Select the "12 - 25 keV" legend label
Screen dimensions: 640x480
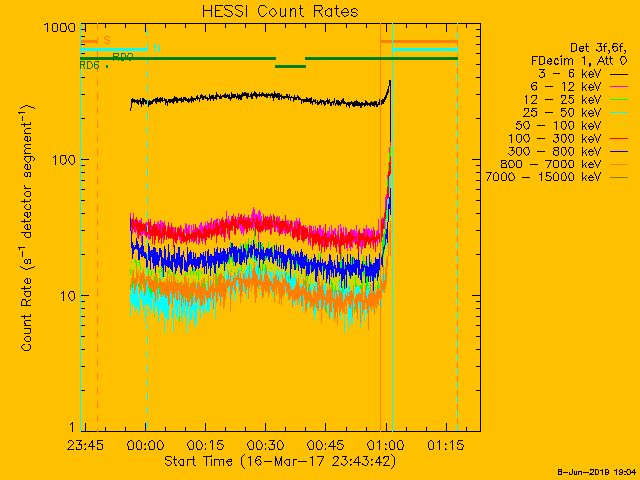[x=562, y=100]
